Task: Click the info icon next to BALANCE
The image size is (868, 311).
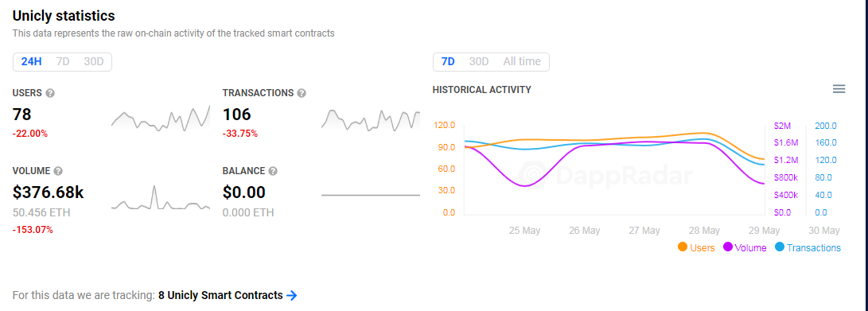Action: click(272, 171)
